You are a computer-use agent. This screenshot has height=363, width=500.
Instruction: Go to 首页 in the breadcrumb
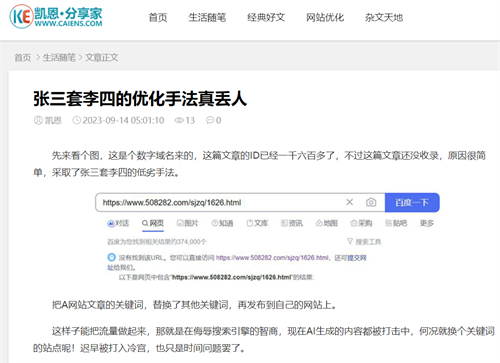tap(23, 58)
